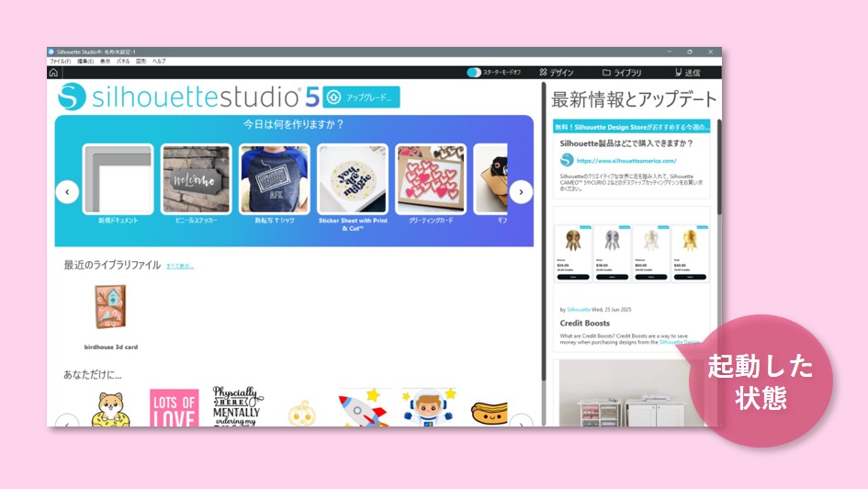Select the グリーティングカード project thumbnail
Image resolution: width=868 pixels, height=489 pixels.
[431, 179]
